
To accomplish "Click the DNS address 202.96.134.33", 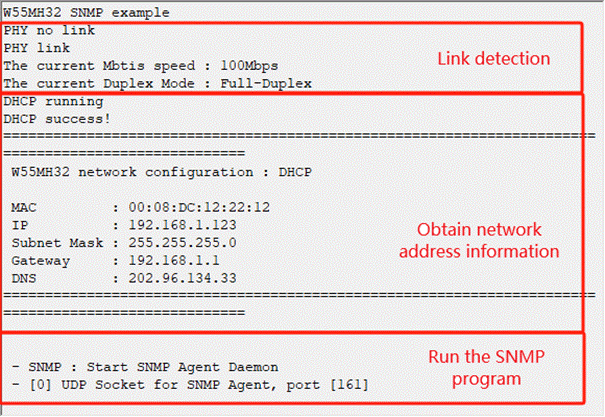I will (x=183, y=279).
